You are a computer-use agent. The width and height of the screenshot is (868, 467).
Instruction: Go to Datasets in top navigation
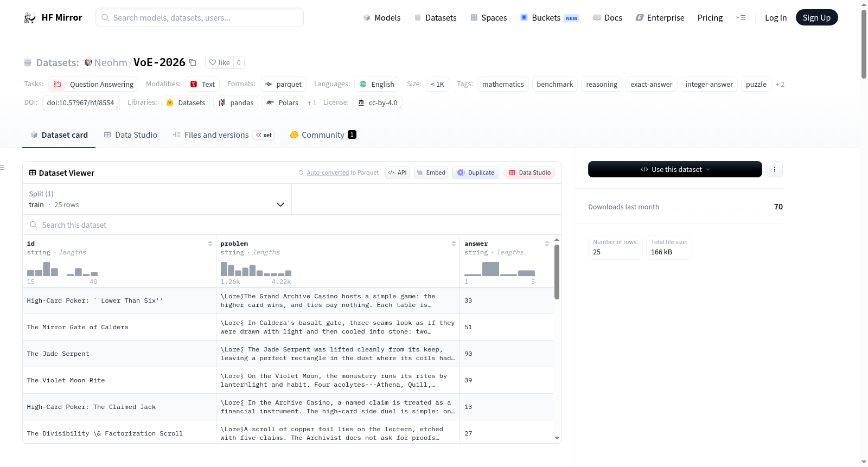pyautogui.click(x=436, y=17)
